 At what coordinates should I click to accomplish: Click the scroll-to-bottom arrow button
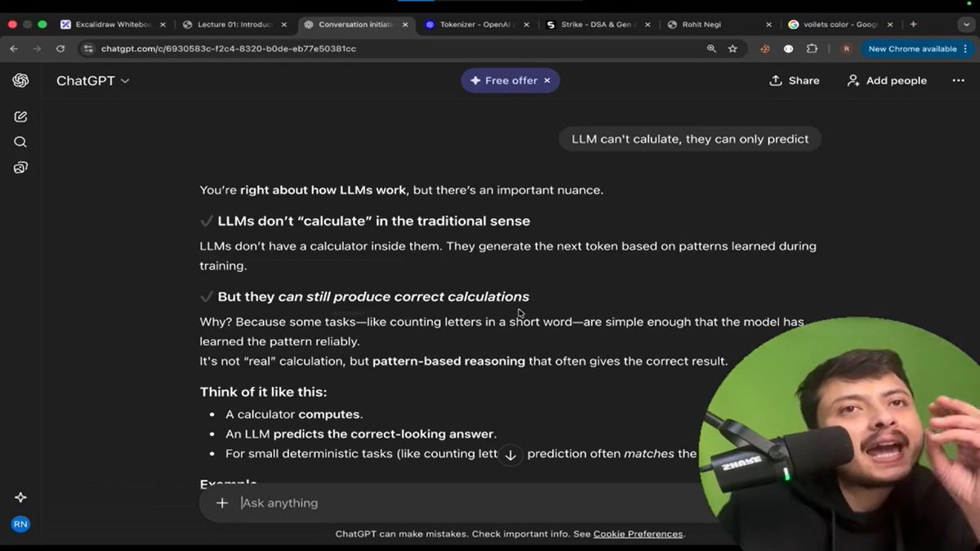pos(510,455)
